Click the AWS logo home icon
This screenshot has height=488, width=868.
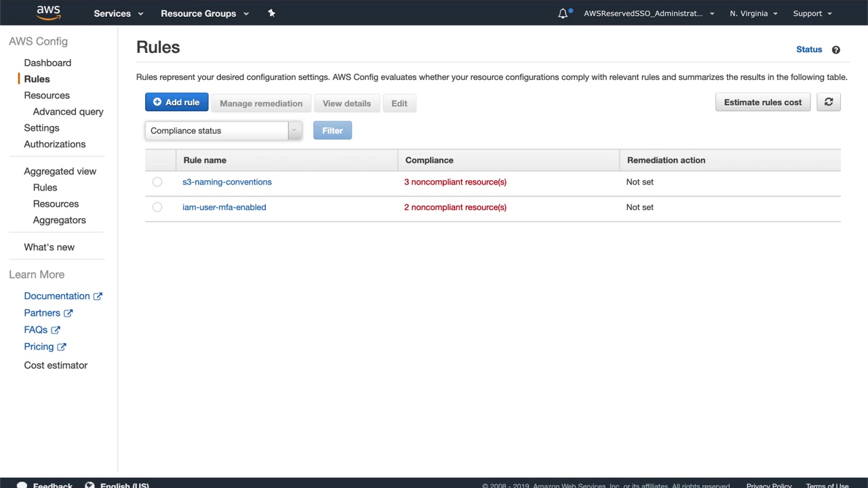[48, 13]
